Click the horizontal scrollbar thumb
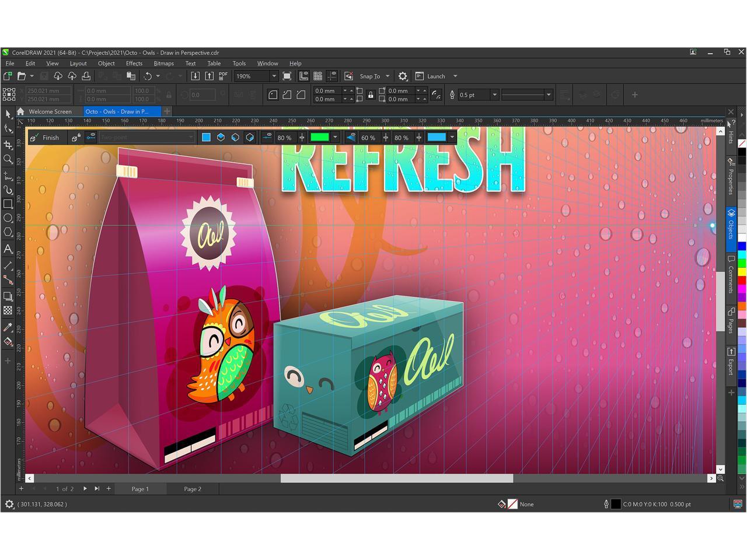 pyautogui.click(x=396, y=478)
